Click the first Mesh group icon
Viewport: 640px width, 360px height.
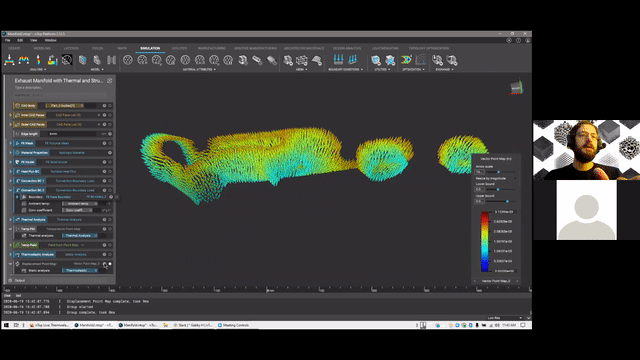(x=288, y=60)
